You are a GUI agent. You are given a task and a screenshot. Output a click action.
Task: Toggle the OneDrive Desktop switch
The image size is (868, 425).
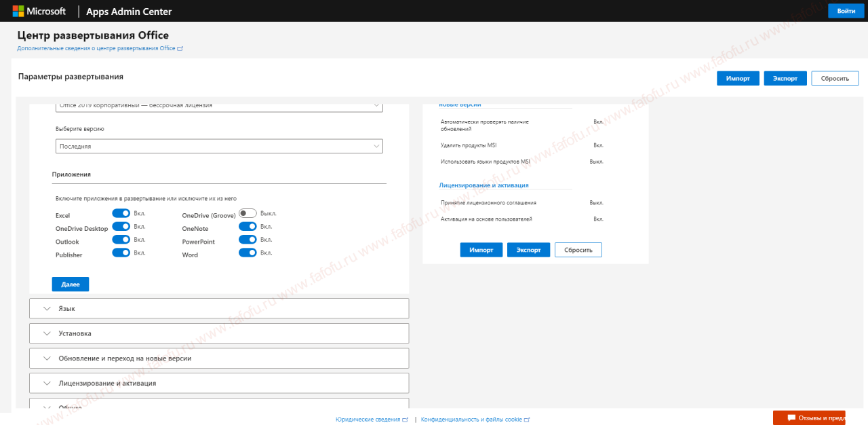(121, 226)
